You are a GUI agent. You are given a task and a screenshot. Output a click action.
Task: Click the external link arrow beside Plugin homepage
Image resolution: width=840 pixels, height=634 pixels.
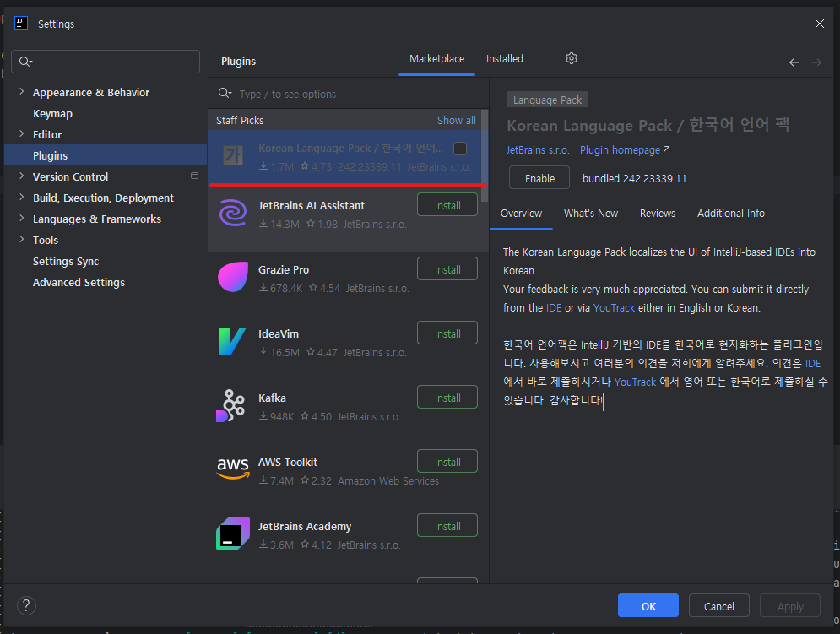coord(666,149)
